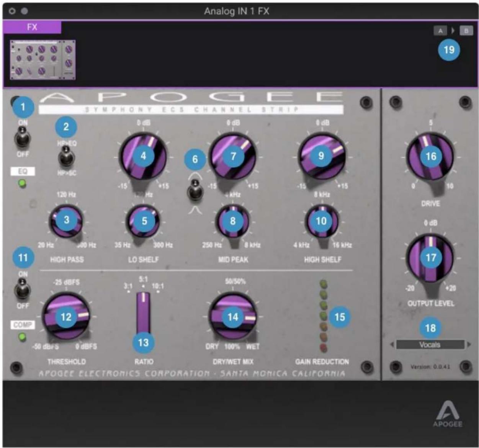
Task: Click the 'Symphony ECS Channel Strip' title banner
Action: (191, 110)
